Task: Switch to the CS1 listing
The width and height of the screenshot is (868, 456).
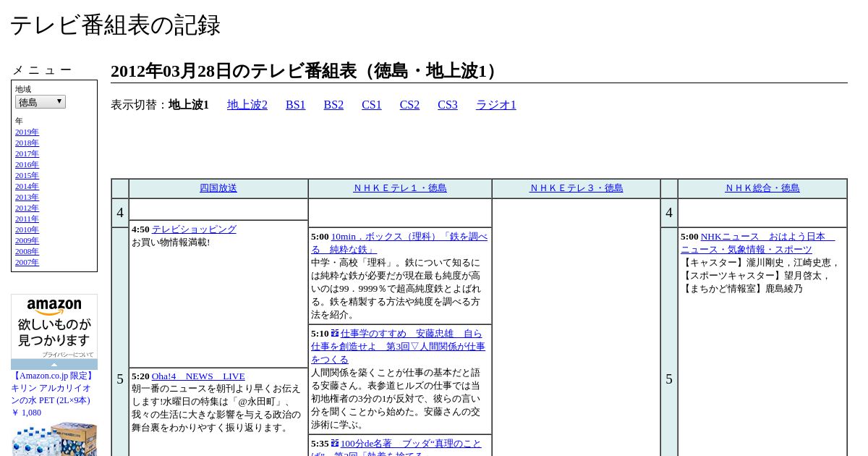Action: click(372, 105)
